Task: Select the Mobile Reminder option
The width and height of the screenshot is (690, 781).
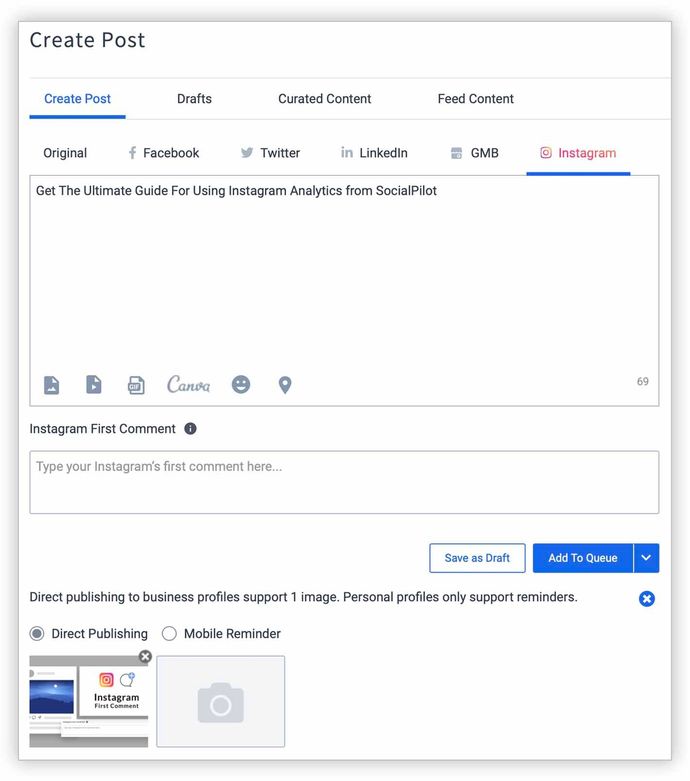Action: tap(169, 634)
